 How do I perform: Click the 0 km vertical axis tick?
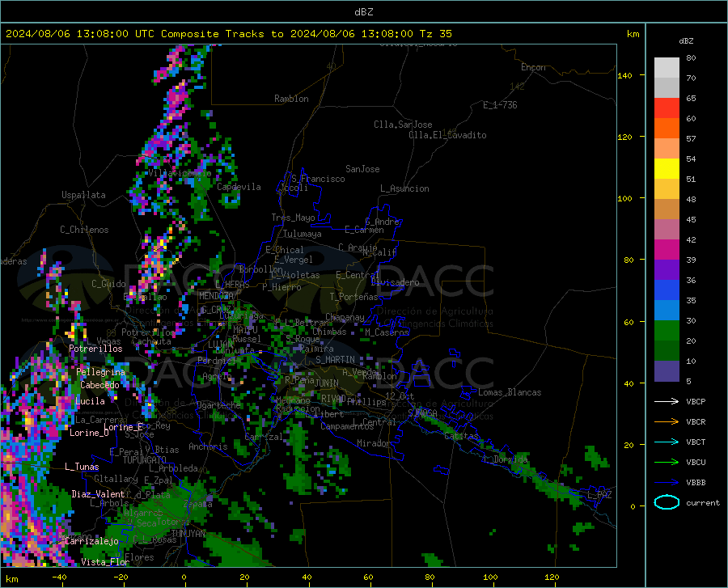pyautogui.click(x=632, y=506)
